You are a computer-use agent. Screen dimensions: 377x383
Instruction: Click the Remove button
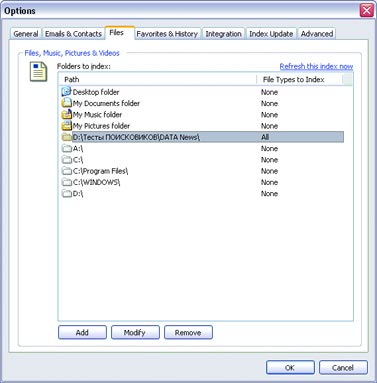[188, 332]
